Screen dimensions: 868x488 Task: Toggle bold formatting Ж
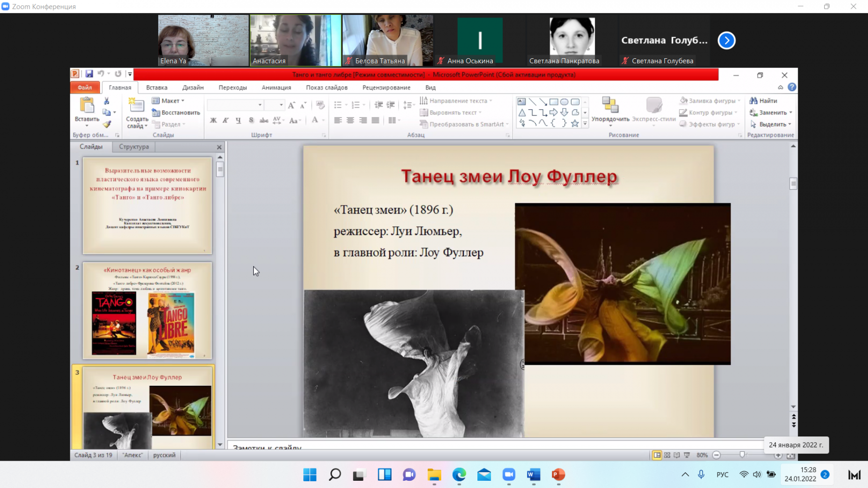point(213,120)
